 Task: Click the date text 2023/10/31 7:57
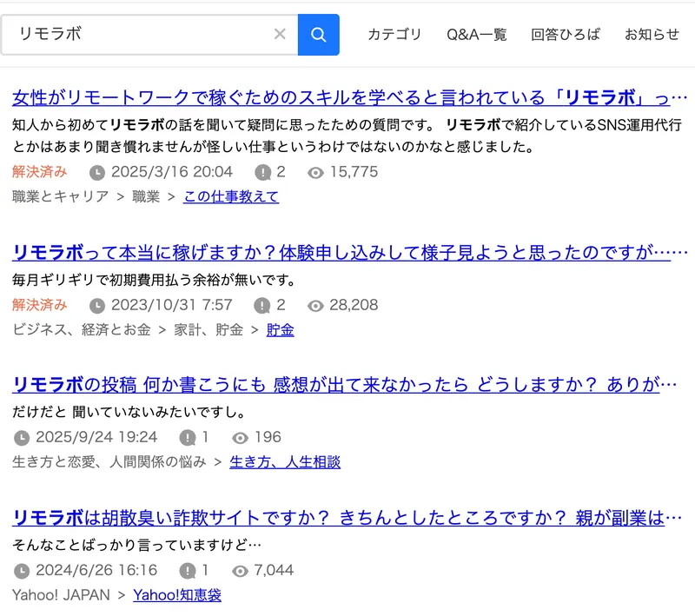[x=171, y=304]
